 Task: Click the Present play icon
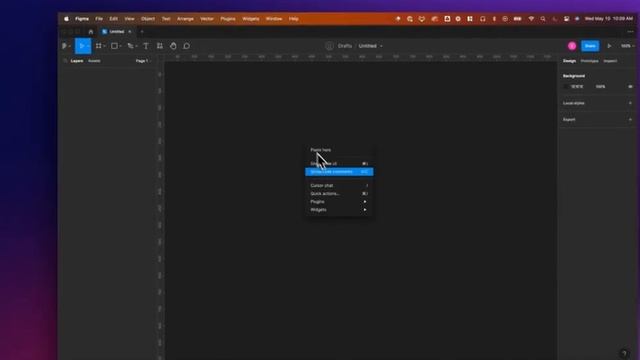click(609, 46)
